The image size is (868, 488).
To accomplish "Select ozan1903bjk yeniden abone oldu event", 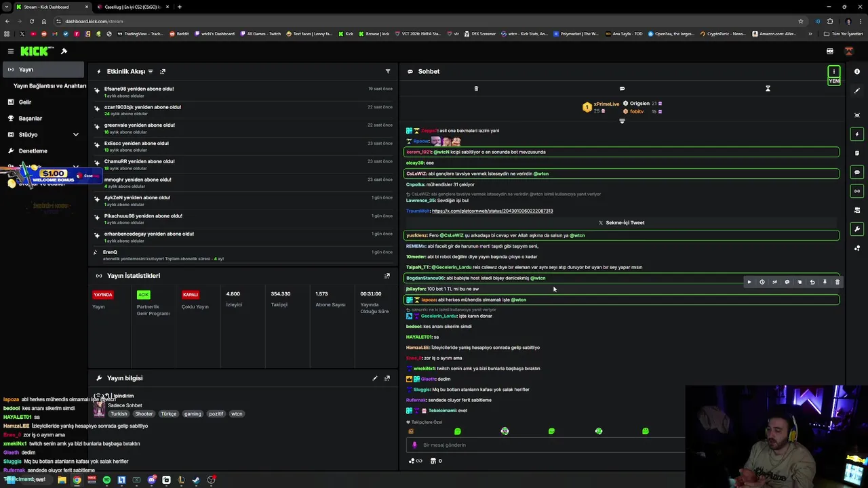I will pyautogui.click(x=243, y=110).
